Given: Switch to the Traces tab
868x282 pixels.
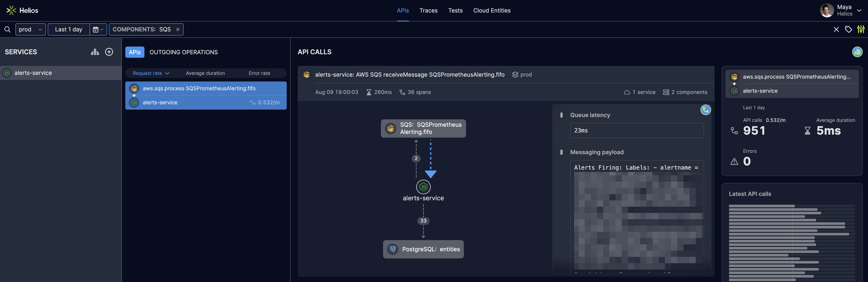Looking at the screenshot, I should (428, 10).
